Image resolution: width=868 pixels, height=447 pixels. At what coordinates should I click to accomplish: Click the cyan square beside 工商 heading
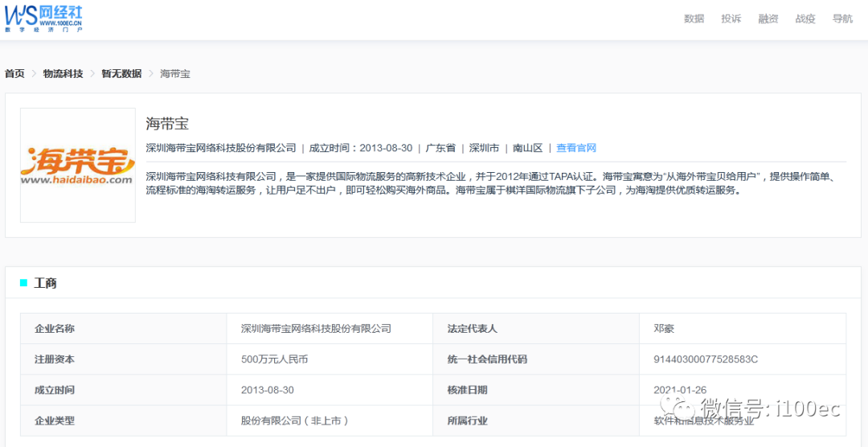(x=23, y=283)
